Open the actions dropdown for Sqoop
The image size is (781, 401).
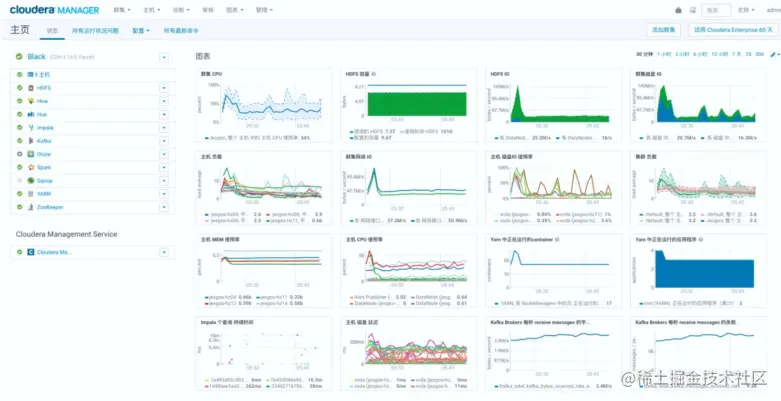click(x=164, y=181)
